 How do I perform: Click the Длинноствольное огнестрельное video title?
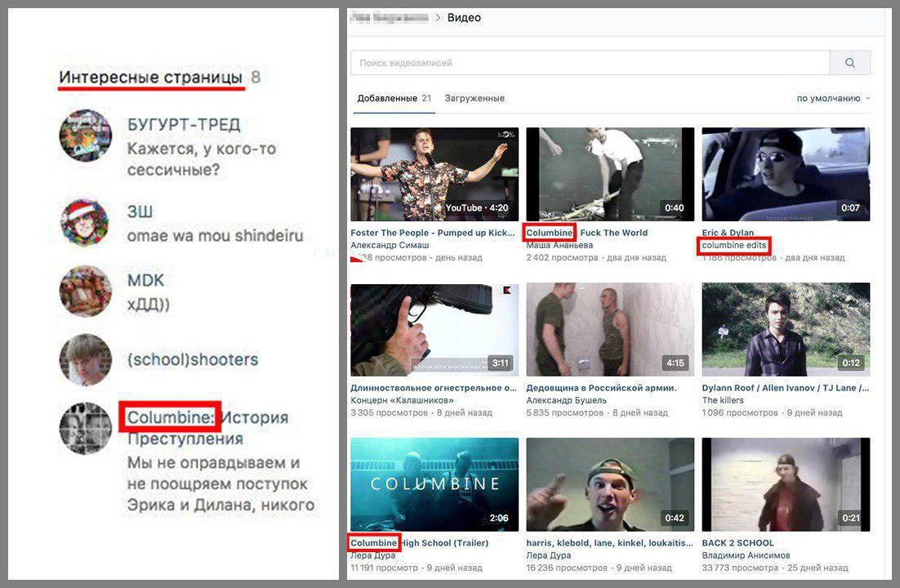[x=434, y=388]
